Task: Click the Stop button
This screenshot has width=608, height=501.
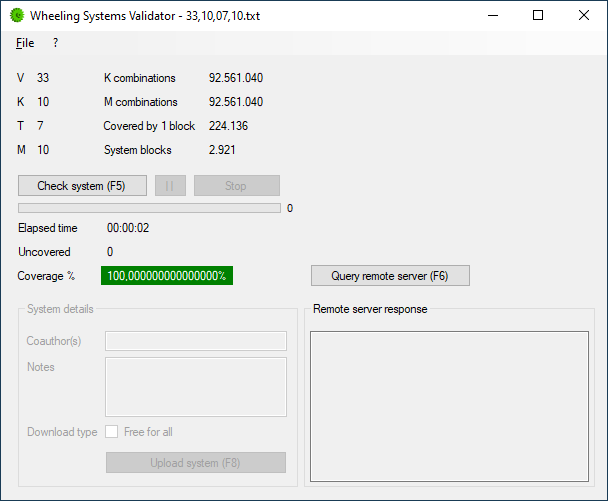Action: [237, 186]
